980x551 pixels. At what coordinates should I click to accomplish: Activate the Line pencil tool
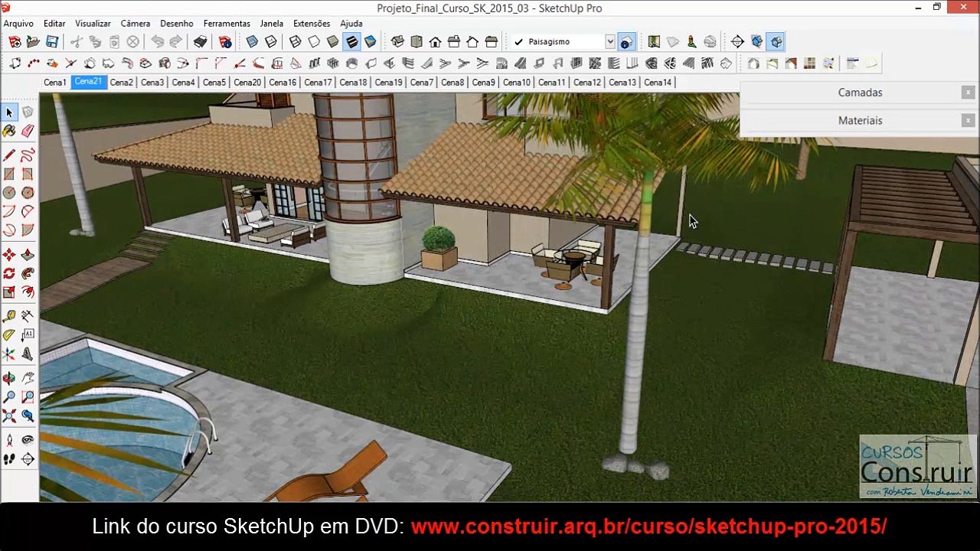(x=9, y=155)
